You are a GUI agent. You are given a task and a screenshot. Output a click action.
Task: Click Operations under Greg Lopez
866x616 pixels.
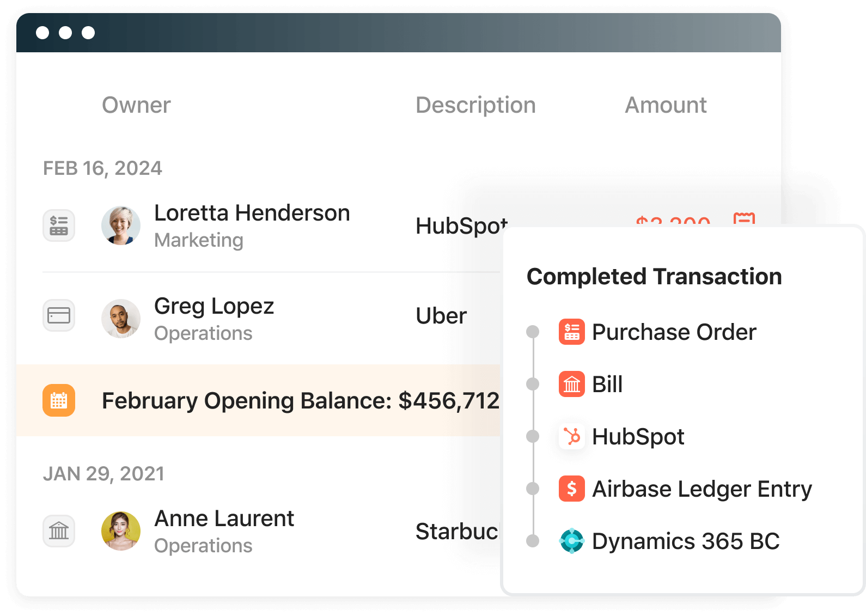[203, 333]
